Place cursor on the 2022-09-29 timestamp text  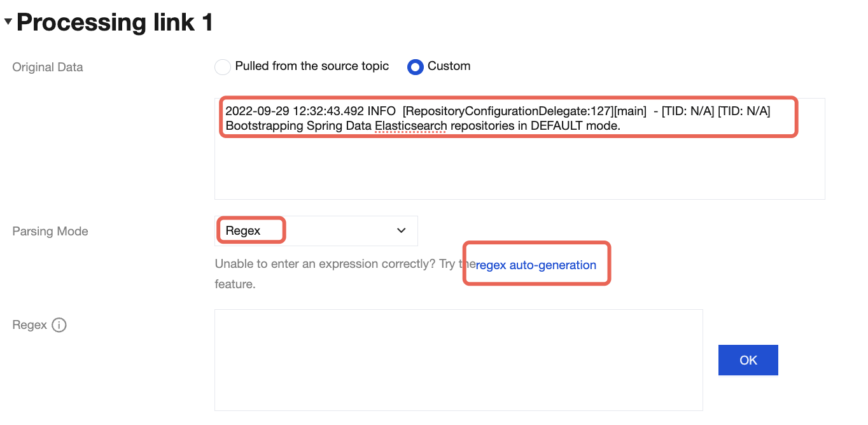[x=256, y=112]
